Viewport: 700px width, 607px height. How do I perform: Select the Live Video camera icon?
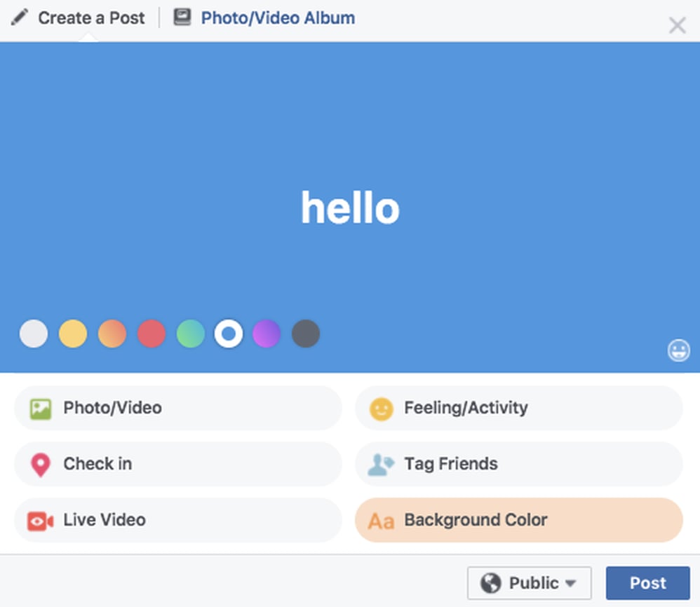tap(41, 520)
